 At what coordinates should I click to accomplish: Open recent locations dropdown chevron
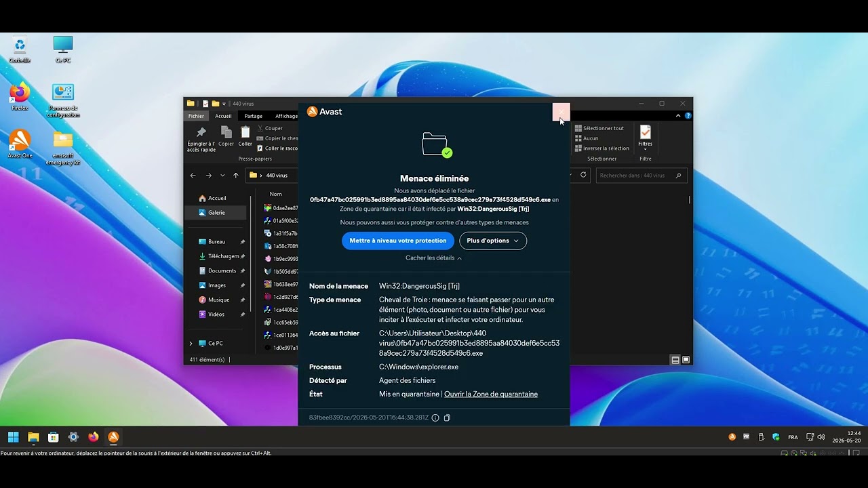(222, 176)
